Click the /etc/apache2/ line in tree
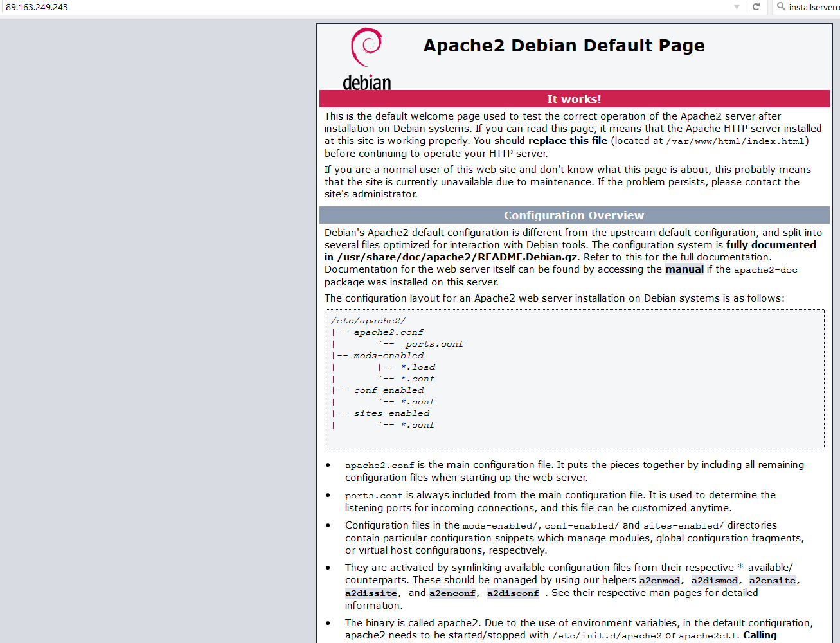The width and height of the screenshot is (840, 643). [x=368, y=321]
